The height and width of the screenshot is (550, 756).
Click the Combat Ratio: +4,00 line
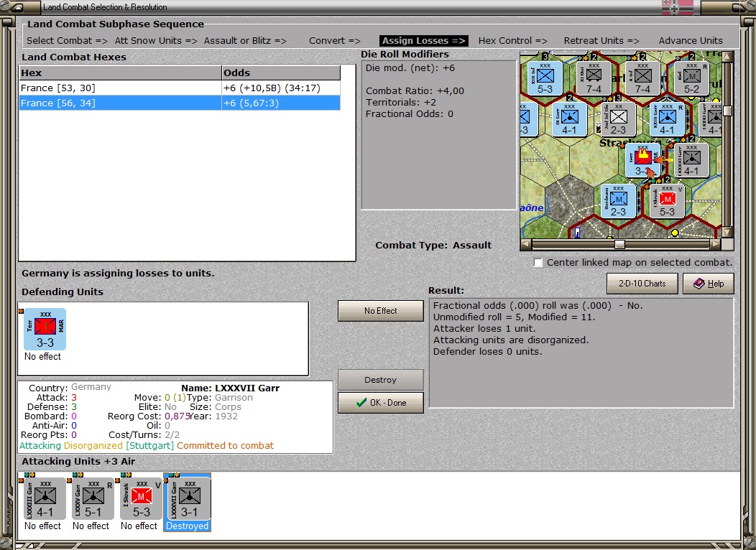[415, 91]
